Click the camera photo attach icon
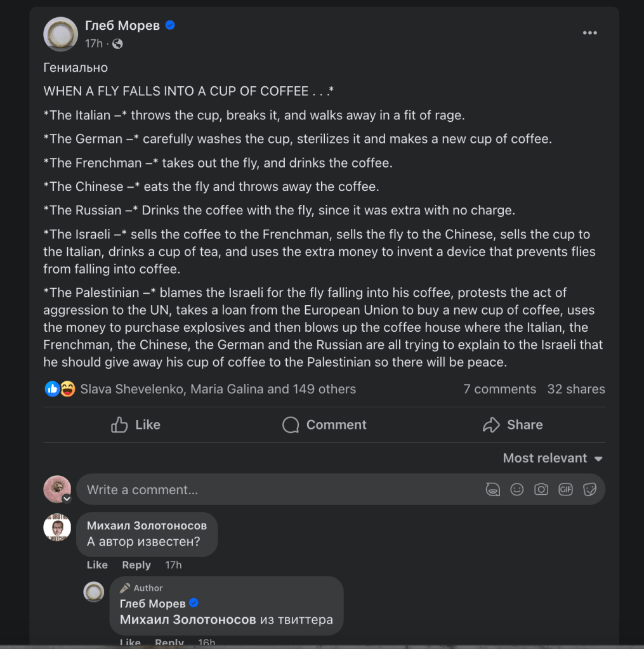Screen dimensions: 644x649 [x=541, y=490]
